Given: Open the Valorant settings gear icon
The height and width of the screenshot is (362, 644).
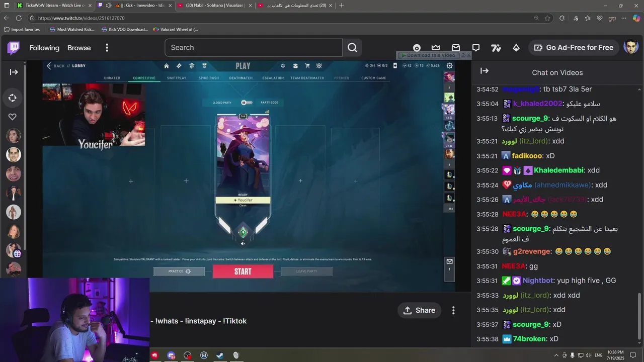Looking at the screenshot, I should [x=449, y=65].
